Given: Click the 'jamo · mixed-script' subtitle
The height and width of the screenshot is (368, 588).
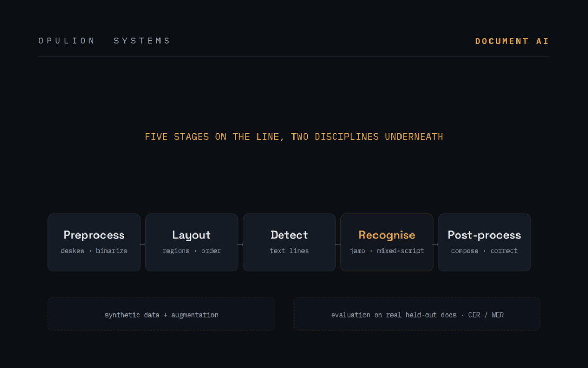Looking at the screenshot, I should click(x=387, y=250).
